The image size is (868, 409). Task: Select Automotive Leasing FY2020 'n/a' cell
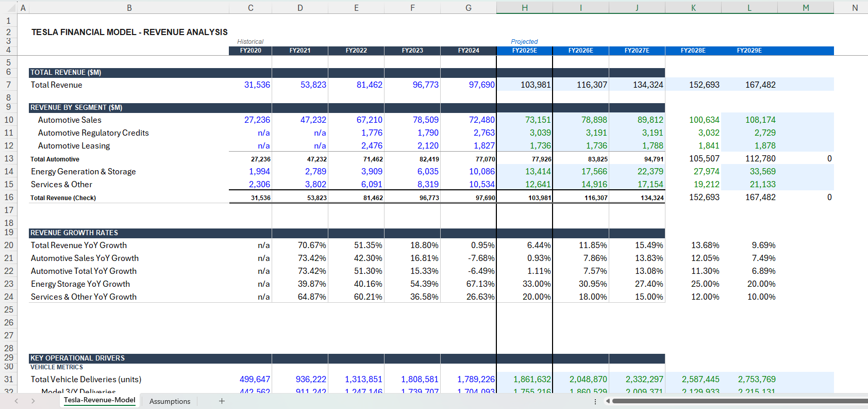point(263,146)
